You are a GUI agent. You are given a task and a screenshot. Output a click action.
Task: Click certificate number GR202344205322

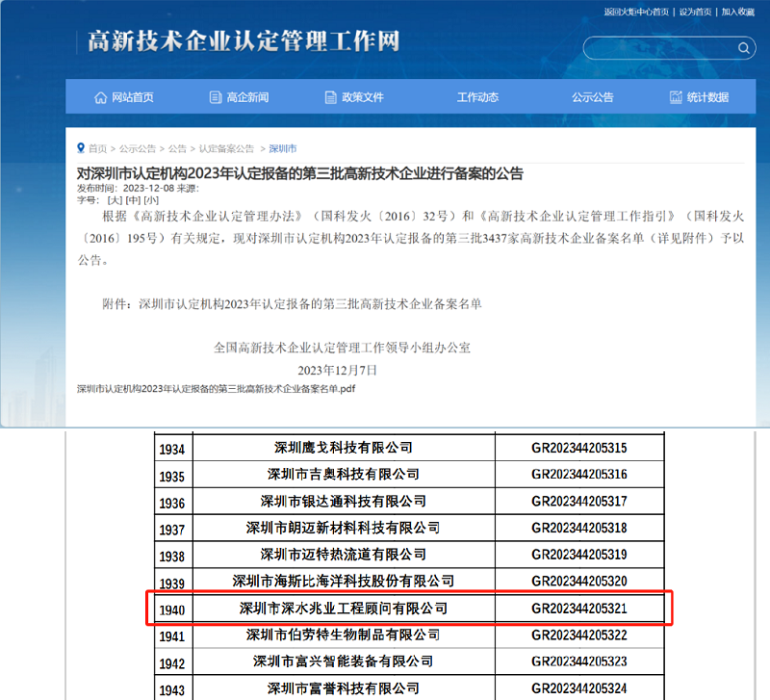pyautogui.click(x=579, y=635)
